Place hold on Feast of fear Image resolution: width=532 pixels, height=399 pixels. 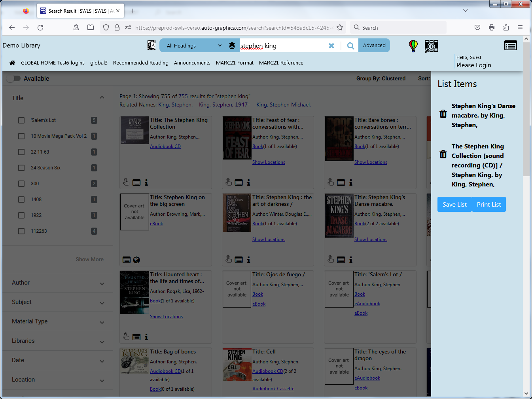coord(229,182)
